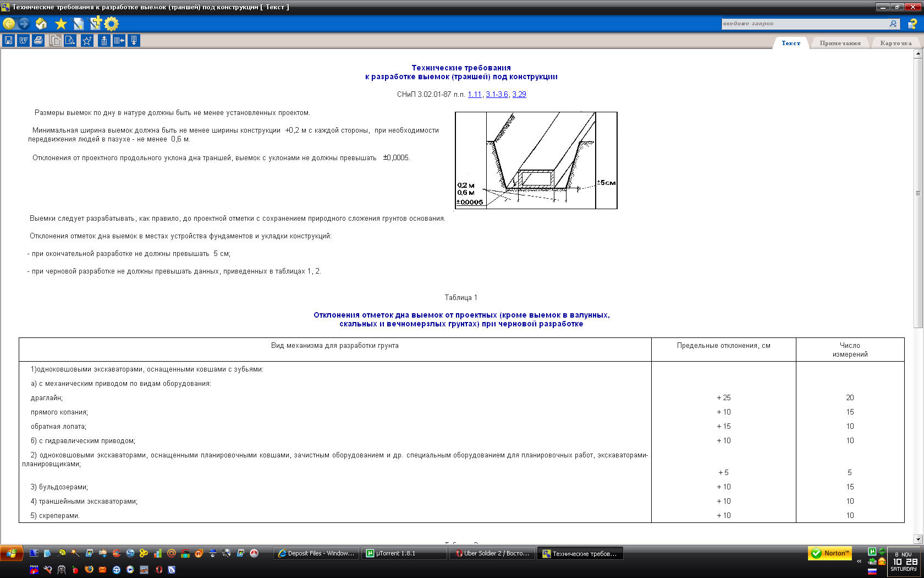Screen dimensions: 924x578
Task: Open the 3.29 clause link
Action: [519, 95]
